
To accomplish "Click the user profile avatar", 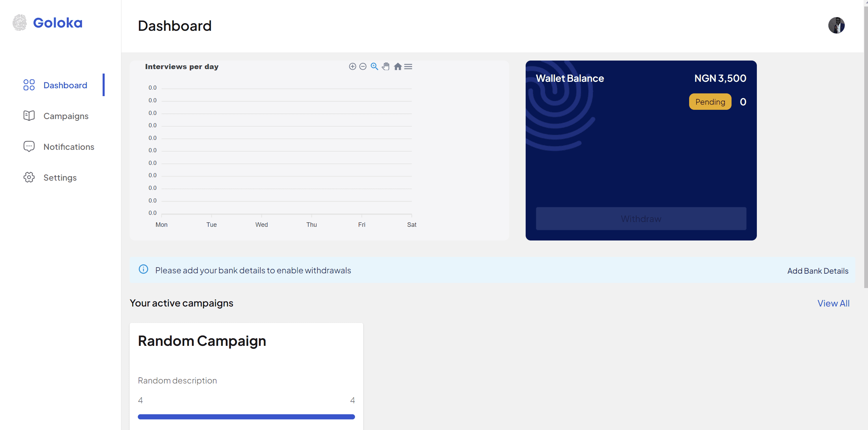I will 836,25.
